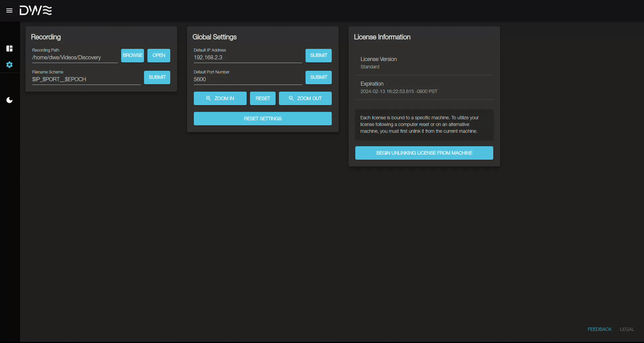Click ZOOM IN under Global Settings
Viewport: 644px width, 343px height.
click(x=220, y=98)
